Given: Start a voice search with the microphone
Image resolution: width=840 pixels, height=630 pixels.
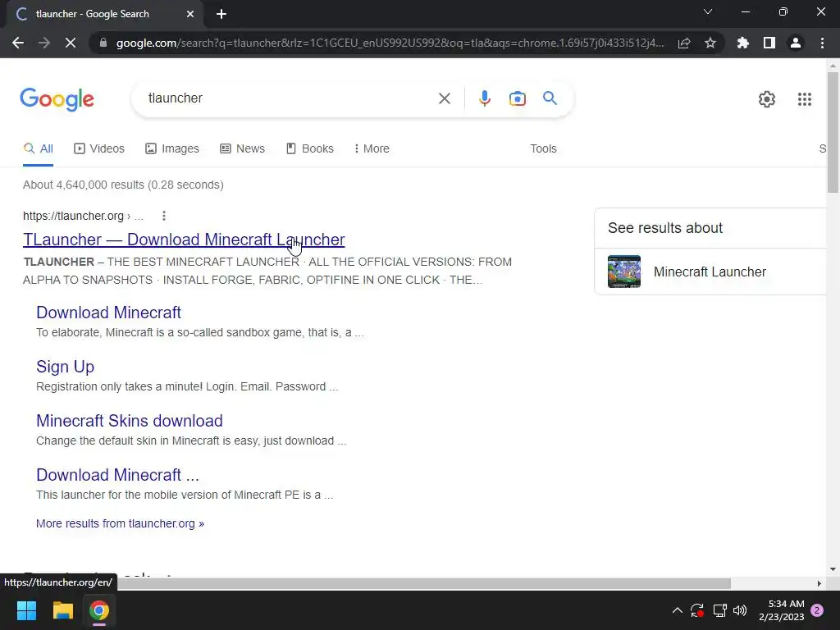Looking at the screenshot, I should (484, 98).
